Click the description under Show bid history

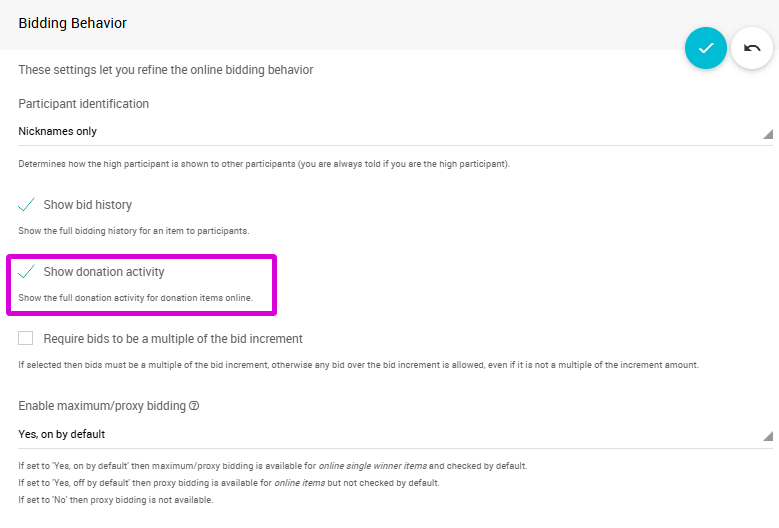(133, 231)
